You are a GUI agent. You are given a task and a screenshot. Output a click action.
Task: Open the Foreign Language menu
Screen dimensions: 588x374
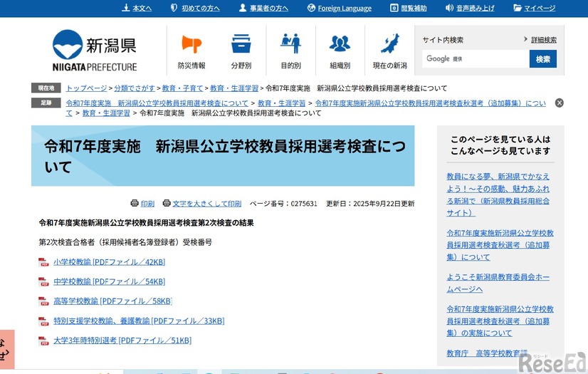point(340,8)
